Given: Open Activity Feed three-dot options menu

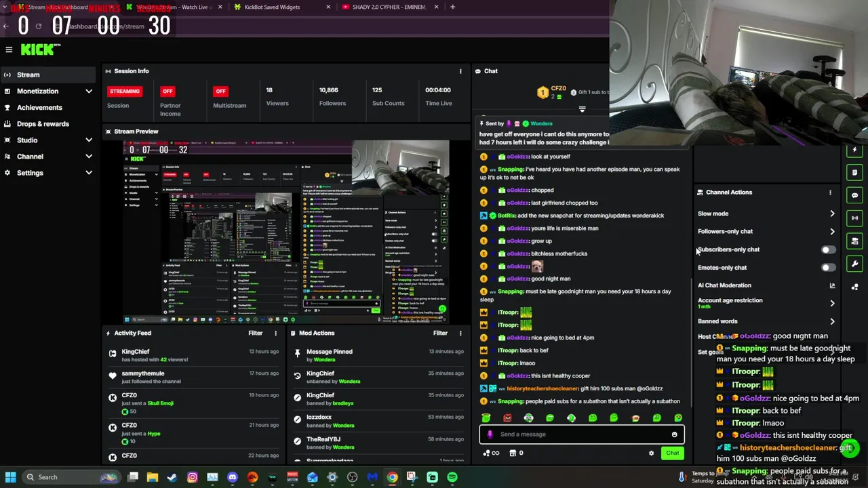Looking at the screenshot, I should [x=275, y=333].
